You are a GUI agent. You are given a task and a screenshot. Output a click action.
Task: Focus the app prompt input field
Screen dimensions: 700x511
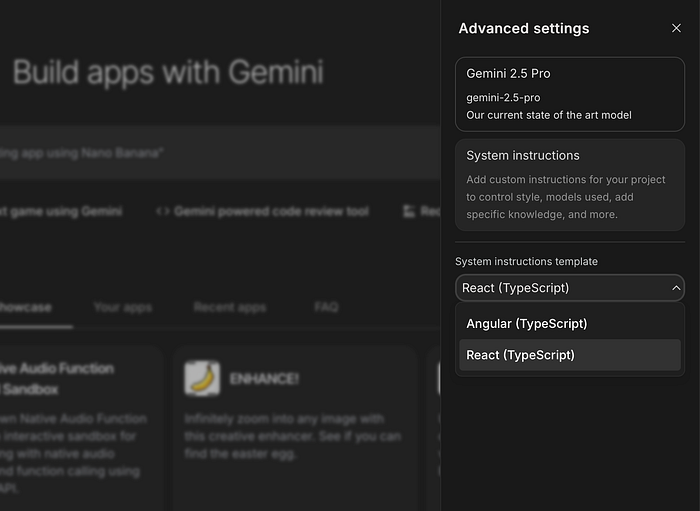[x=200, y=153]
